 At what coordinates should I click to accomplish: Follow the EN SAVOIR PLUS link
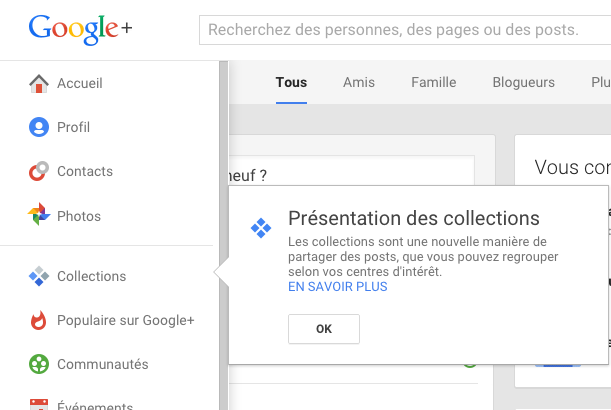(x=338, y=286)
